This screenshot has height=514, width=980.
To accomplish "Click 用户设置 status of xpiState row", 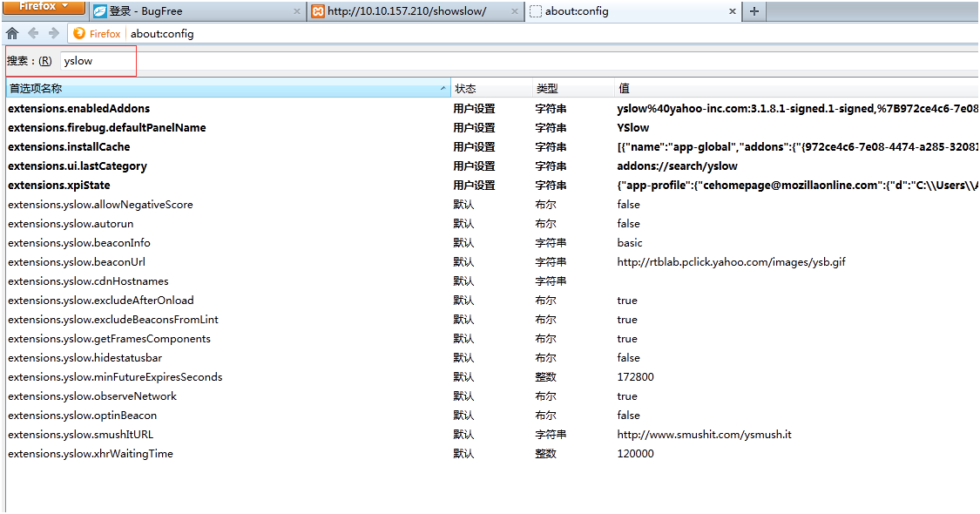I will 475,185.
